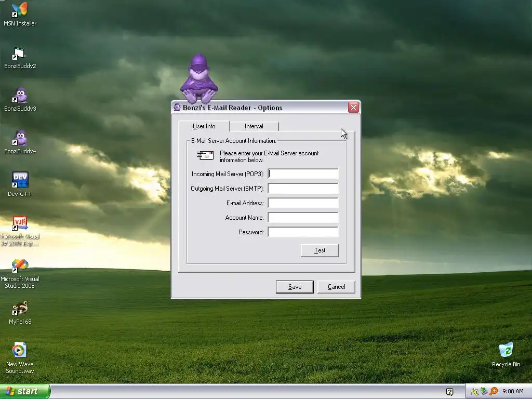Click the orange magnifier tray icon

(x=494, y=392)
